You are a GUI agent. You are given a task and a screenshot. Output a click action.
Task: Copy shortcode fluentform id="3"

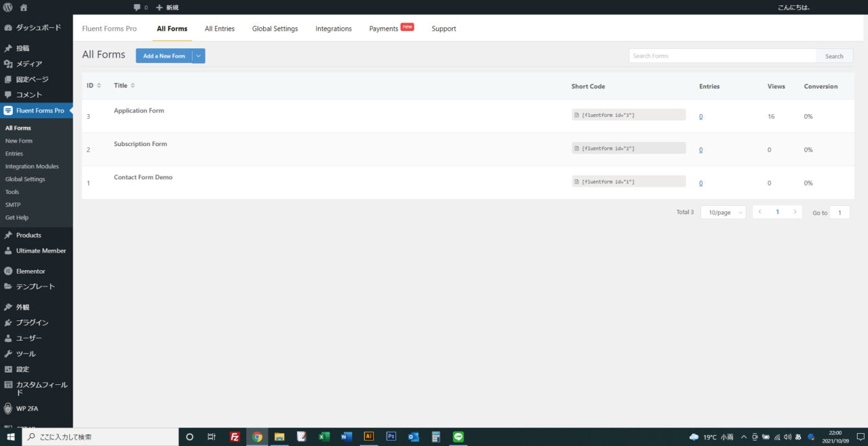(x=629, y=115)
